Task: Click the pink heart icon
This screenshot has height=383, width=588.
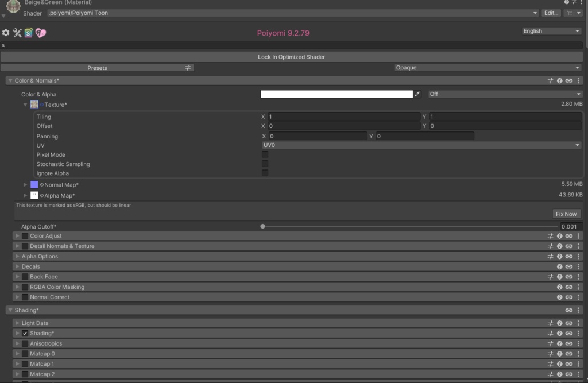Action: click(x=41, y=33)
